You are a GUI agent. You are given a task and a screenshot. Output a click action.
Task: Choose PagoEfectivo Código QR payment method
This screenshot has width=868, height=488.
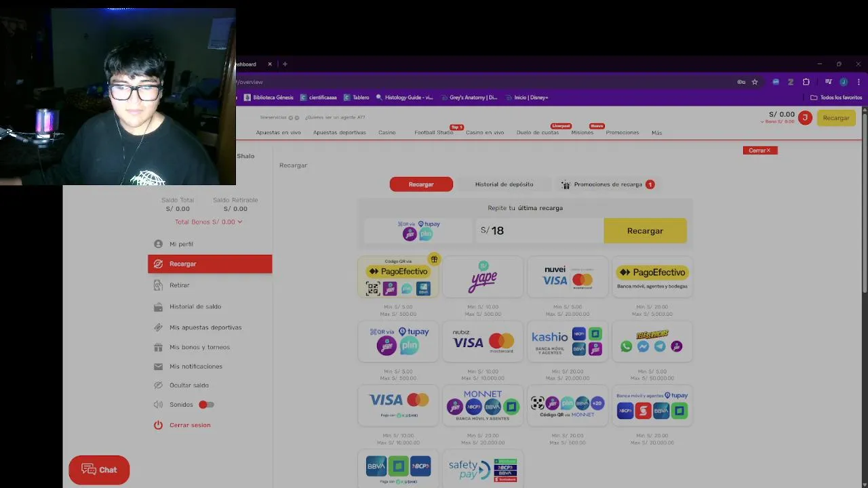coord(398,277)
